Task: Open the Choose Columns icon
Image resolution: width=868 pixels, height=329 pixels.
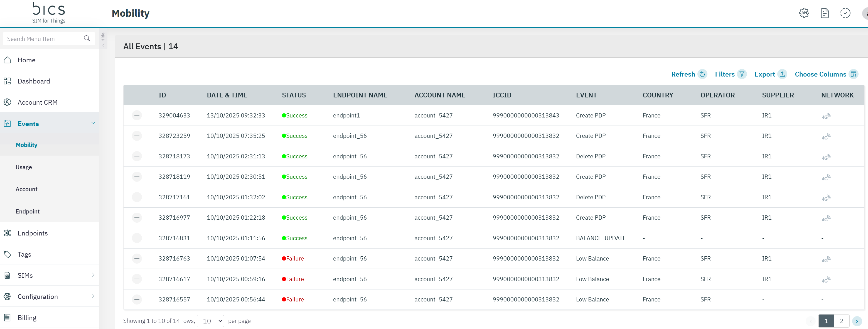Action: (x=853, y=74)
